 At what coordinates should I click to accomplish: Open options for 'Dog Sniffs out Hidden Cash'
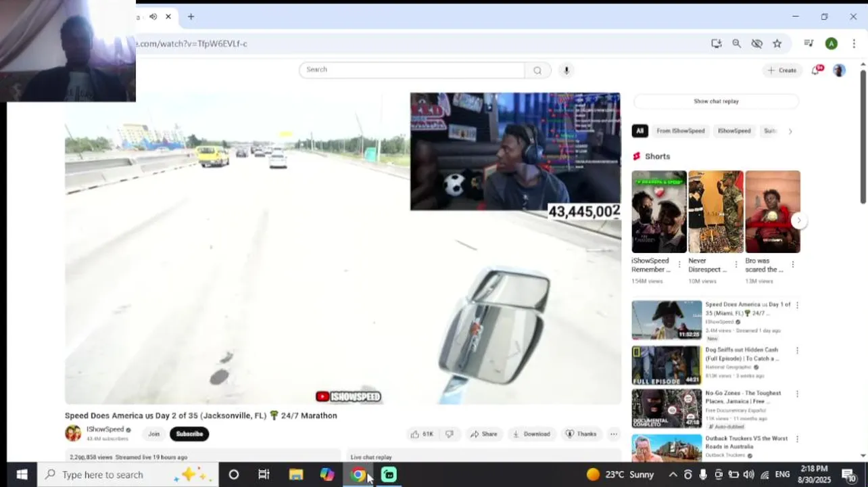pos(797,350)
